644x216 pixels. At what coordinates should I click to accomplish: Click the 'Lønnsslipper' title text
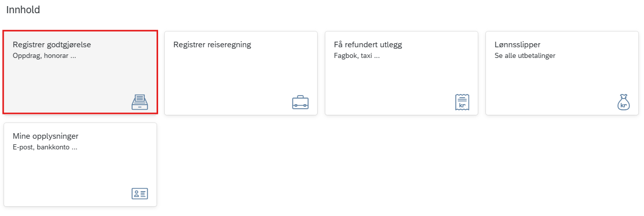coord(517,45)
